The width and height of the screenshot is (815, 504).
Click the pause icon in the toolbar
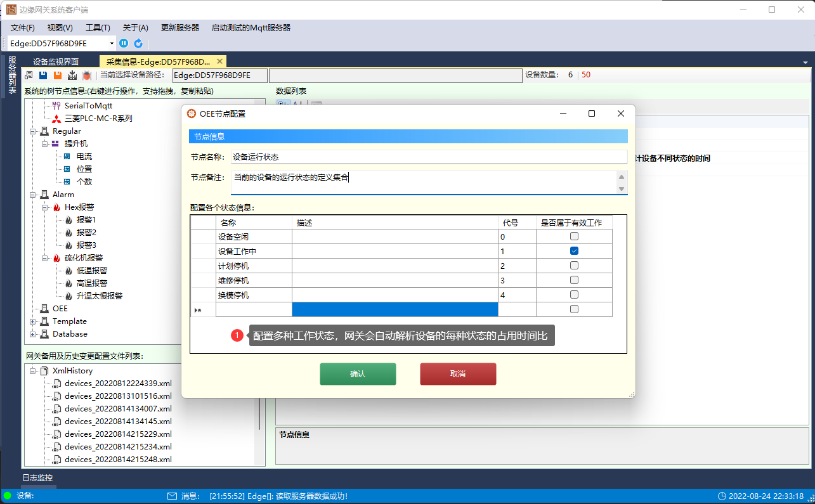pyautogui.click(x=124, y=43)
